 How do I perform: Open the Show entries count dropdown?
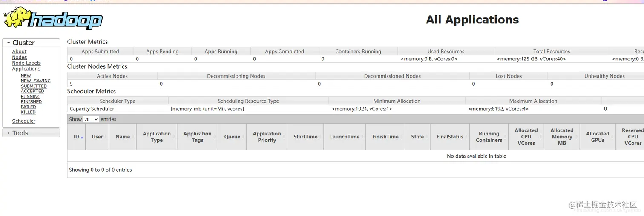point(91,119)
